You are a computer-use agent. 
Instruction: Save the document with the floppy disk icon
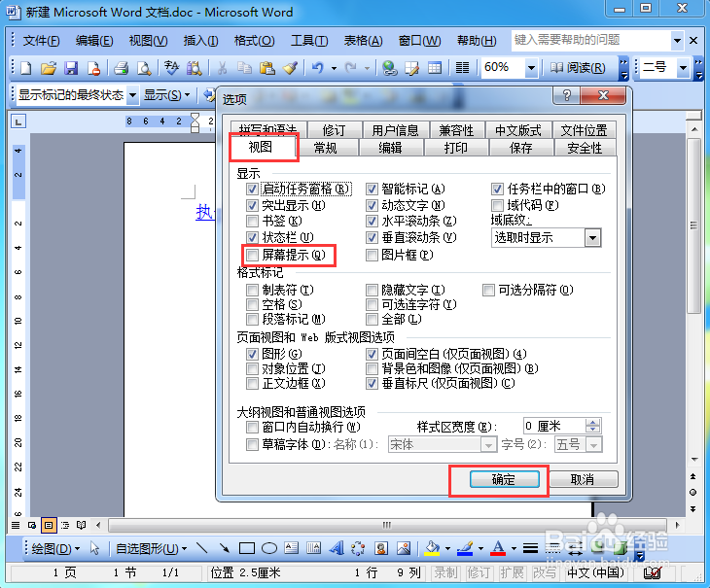(x=71, y=68)
